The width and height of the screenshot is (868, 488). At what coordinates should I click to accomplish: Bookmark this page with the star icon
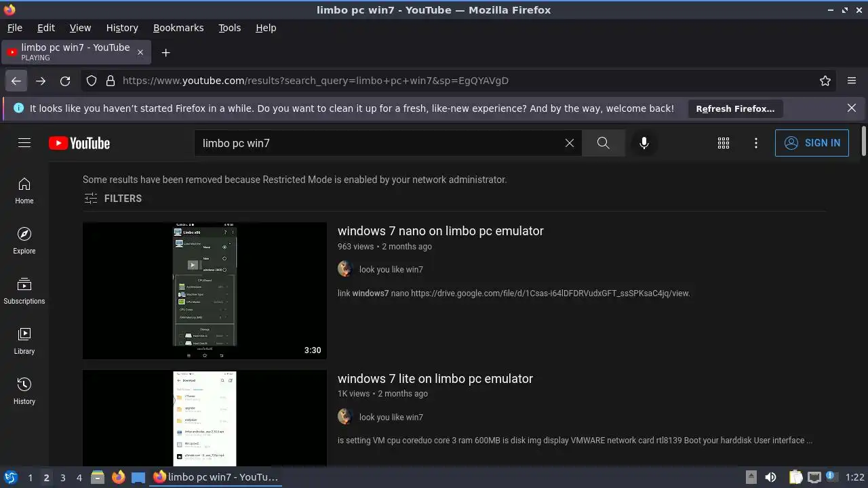coord(825,81)
